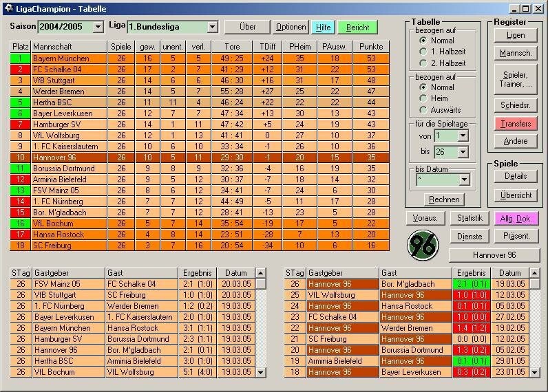Viewport: 548px width, 392px height.
Task: Open the Mannsch. register
Action: (516, 53)
